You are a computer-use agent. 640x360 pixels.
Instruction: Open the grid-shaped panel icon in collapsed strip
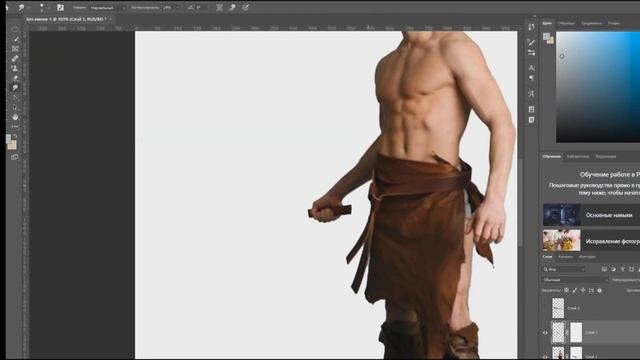pos(531,109)
